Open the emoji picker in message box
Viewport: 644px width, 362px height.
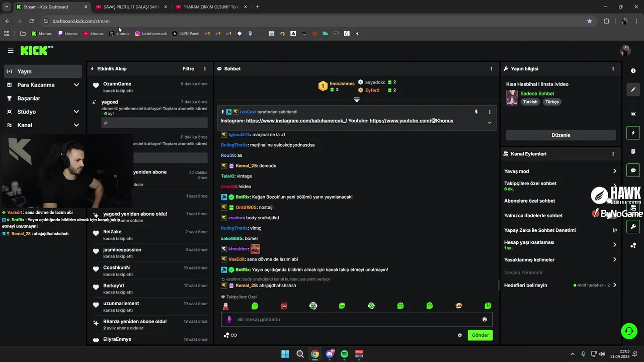485,319
